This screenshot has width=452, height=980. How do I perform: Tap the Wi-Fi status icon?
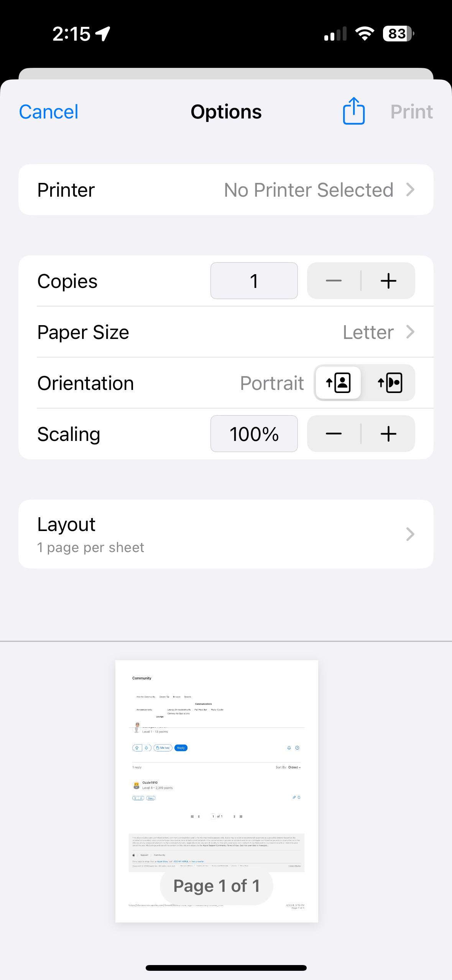(365, 34)
